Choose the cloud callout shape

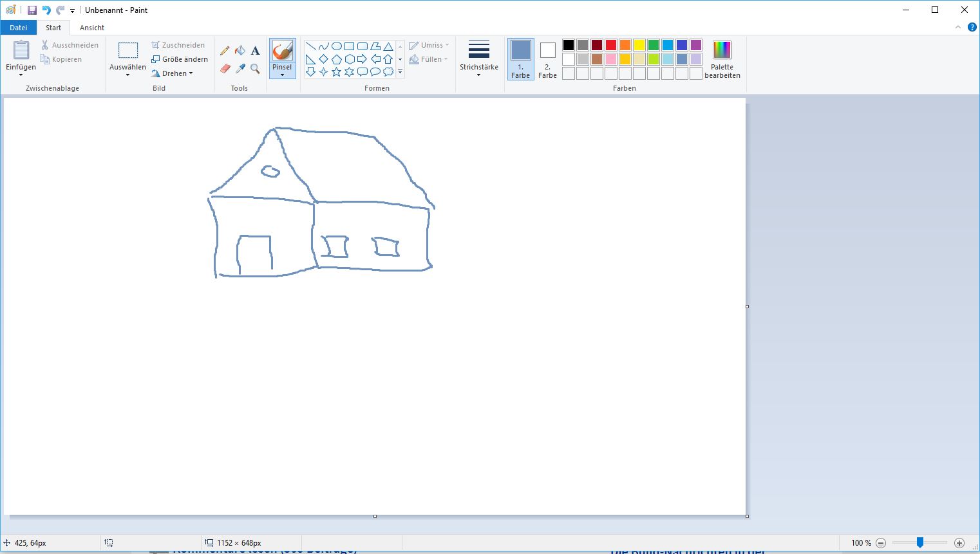(x=388, y=72)
